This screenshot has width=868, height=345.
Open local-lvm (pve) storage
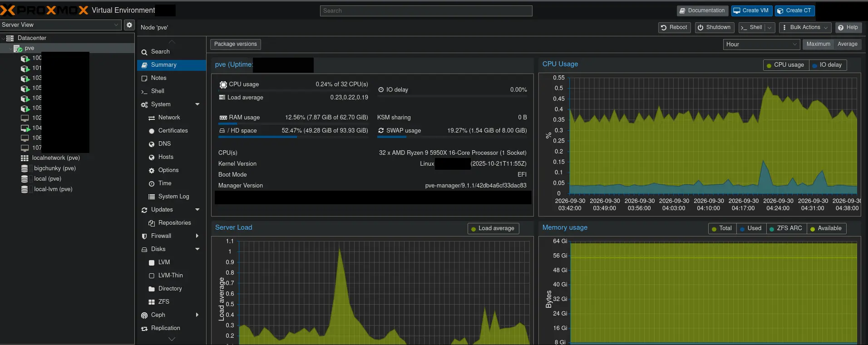click(53, 189)
